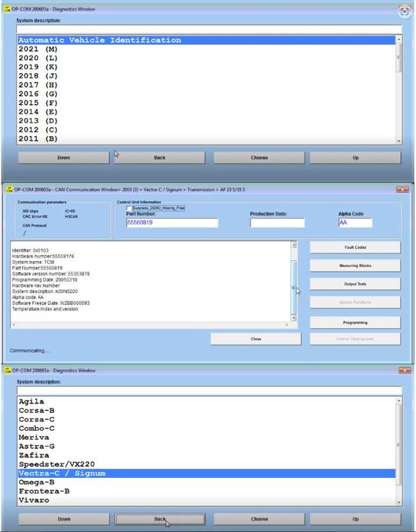
Task: Click the control unit info scrollbar up arrow
Action: click(294, 245)
